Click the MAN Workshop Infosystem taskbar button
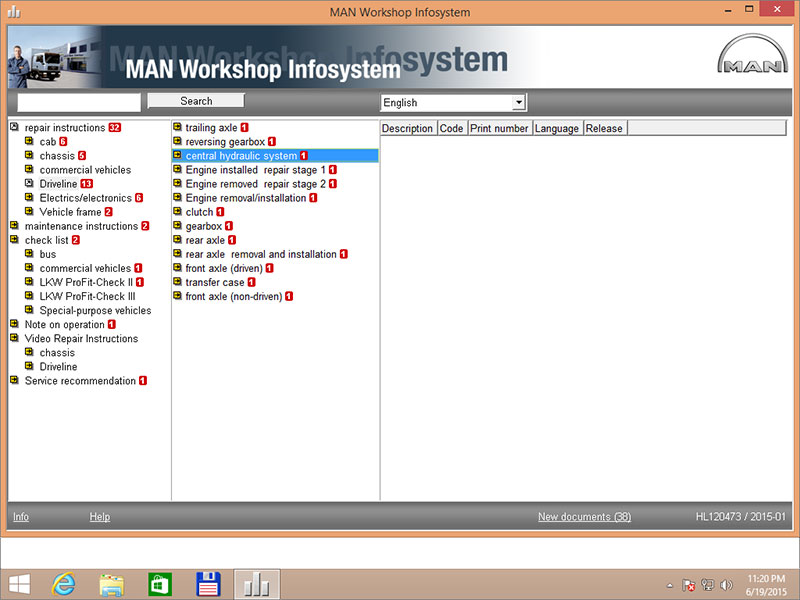The width and height of the screenshot is (800, 600). pyautogui.click(x=257, y=585)
